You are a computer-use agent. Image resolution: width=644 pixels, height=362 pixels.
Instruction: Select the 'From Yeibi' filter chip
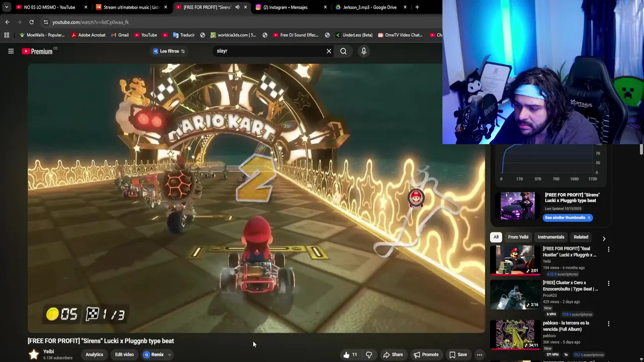coord(518,237)
